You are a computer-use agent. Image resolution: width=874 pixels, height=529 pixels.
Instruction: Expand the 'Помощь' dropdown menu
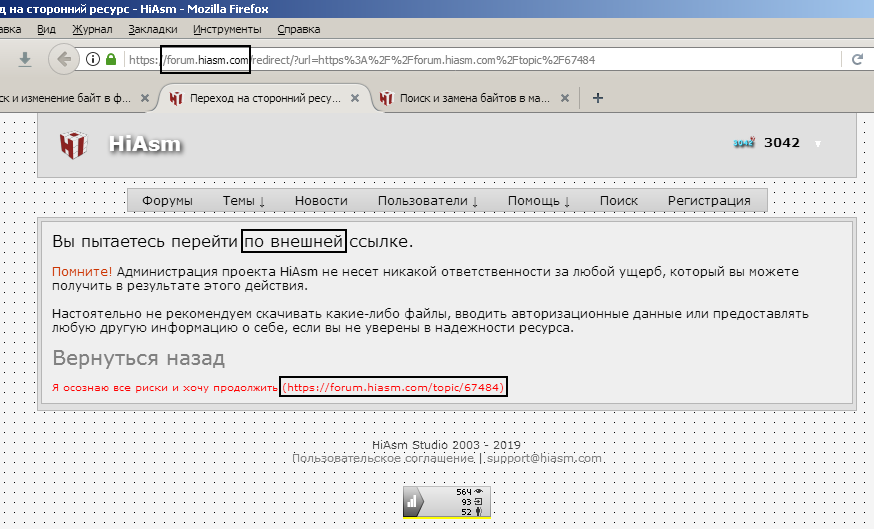tap(539, 200)
